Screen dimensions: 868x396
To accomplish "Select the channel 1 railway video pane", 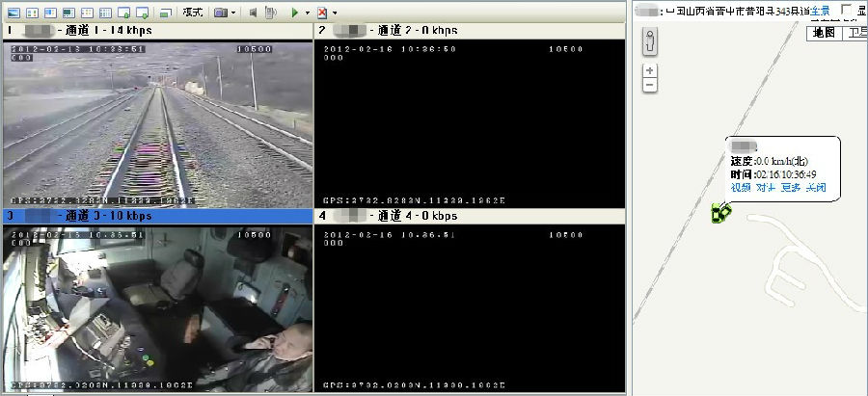I will pyautogui.click(x=158, y=120).
